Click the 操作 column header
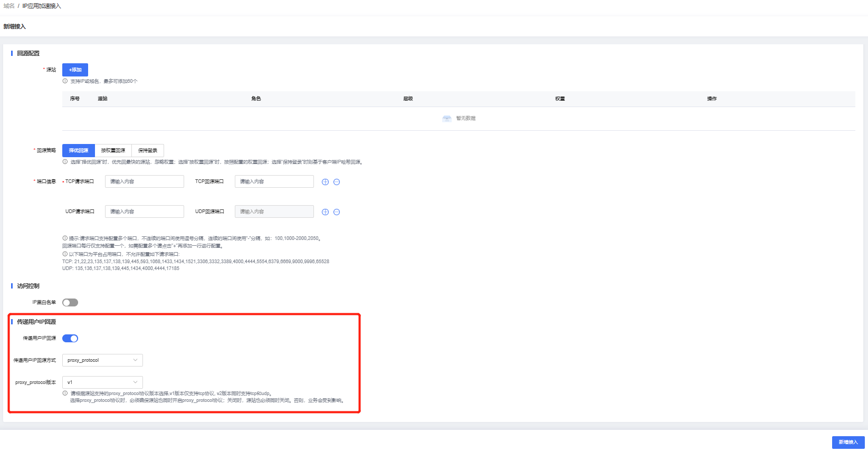868x452 pixels. pyautogui.click(x=712, y=99)
